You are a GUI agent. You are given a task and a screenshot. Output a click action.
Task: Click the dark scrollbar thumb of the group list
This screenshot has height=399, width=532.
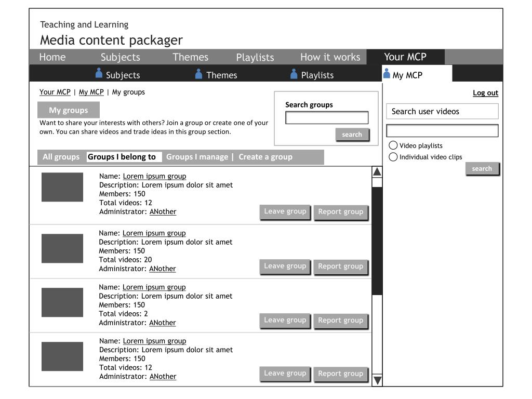(x=377, y=241)
